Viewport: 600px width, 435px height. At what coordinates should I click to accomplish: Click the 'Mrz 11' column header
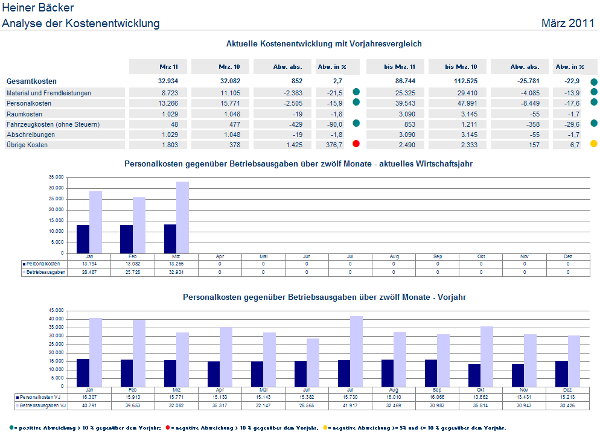point(158,67)
